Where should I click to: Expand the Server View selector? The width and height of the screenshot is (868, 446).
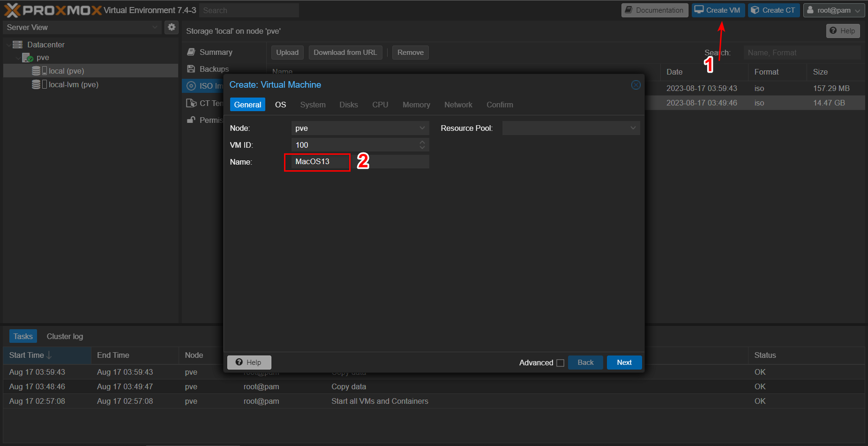pyautogui.click(x=155, y=27)
